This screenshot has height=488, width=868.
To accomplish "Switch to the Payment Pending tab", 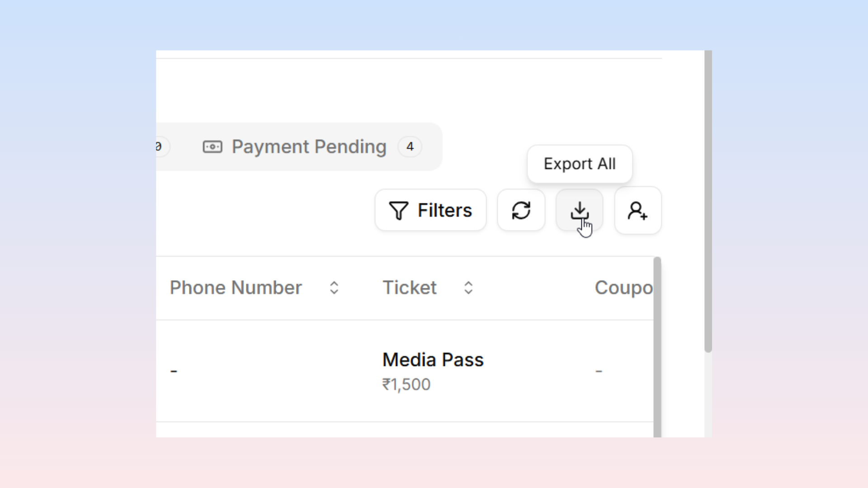I will [312, 147].
